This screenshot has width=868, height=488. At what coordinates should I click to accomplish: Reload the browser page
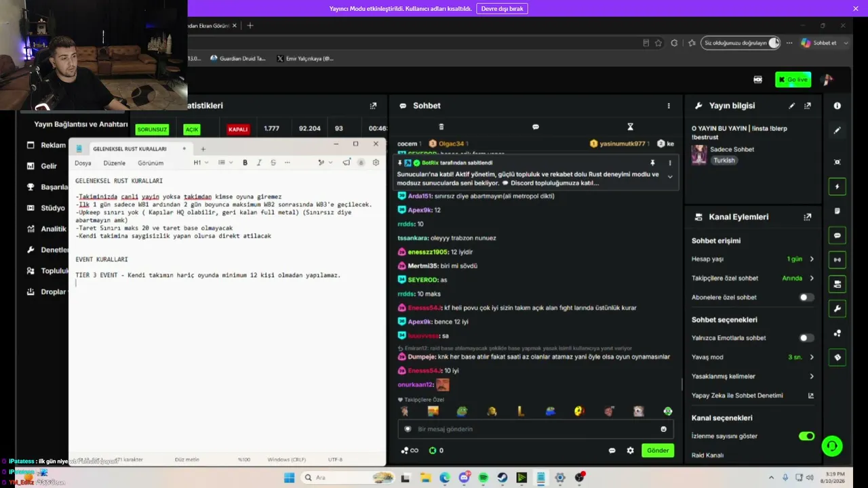pos(674,43)
